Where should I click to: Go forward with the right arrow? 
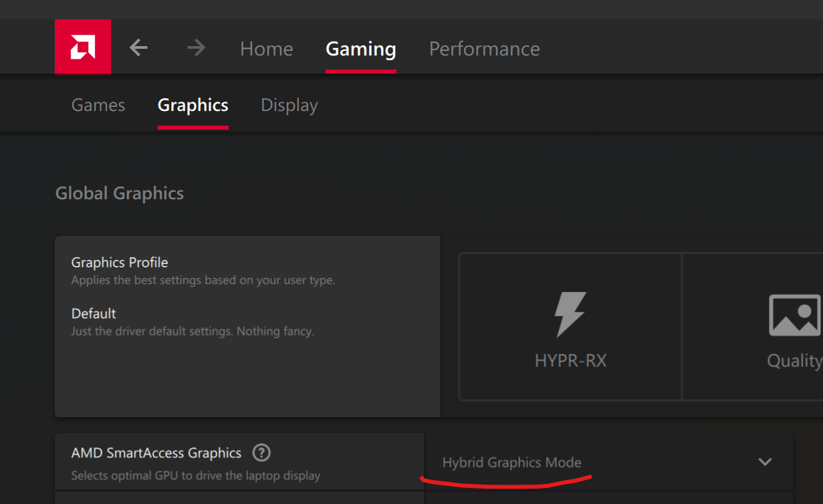(x=196, y=47)
